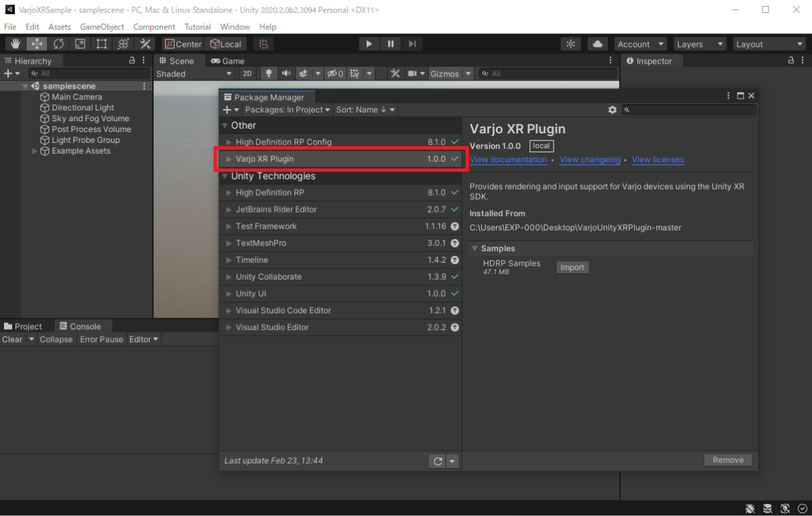The width and height of the screenshot is (812, 516).
Task: Open the Layers dropdown
Action: (x=701, y=44)
